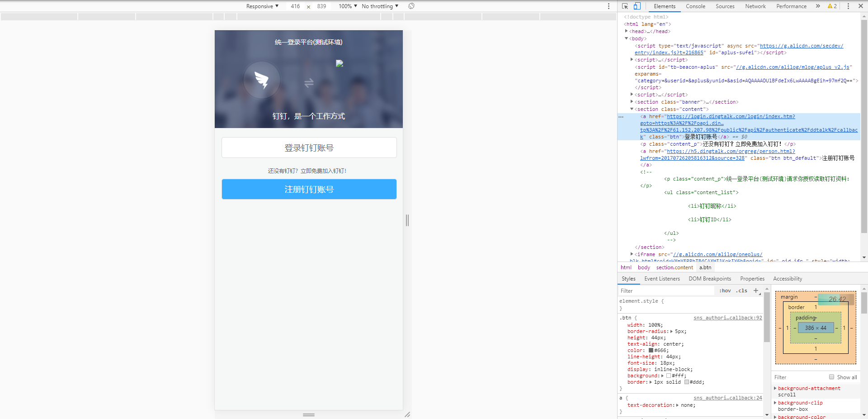Open the Event Listeners sub-tab
Image resolution: width=868 pixels, height=419 pixels.
[662, 279]
